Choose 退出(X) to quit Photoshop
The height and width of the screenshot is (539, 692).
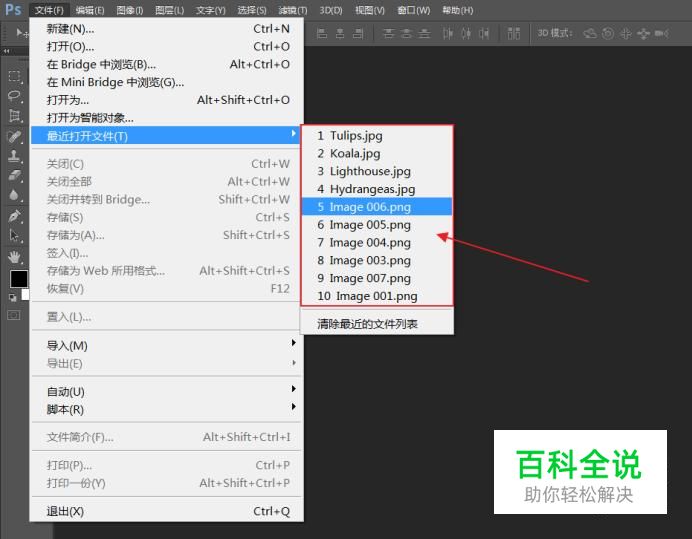click(167, 511)
